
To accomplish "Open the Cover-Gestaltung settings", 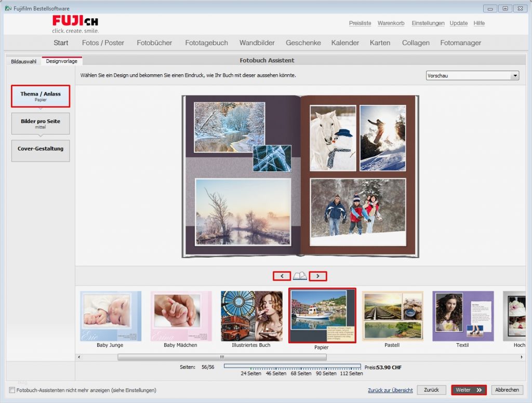I will point(41,151).
